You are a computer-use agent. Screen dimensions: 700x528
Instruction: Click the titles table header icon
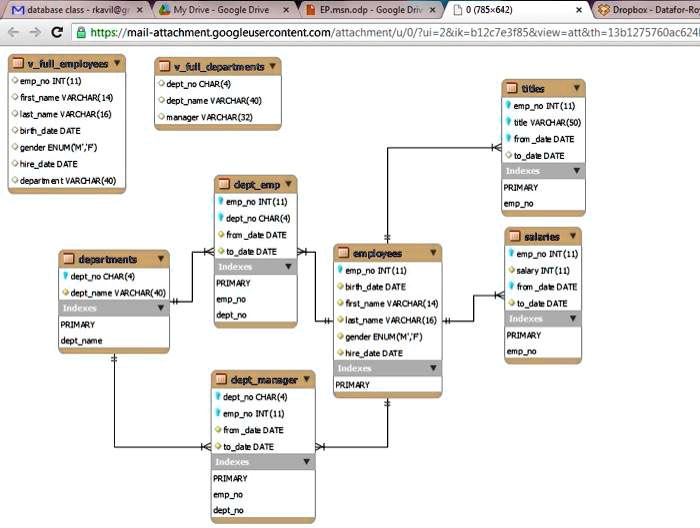tap(512, 89)
